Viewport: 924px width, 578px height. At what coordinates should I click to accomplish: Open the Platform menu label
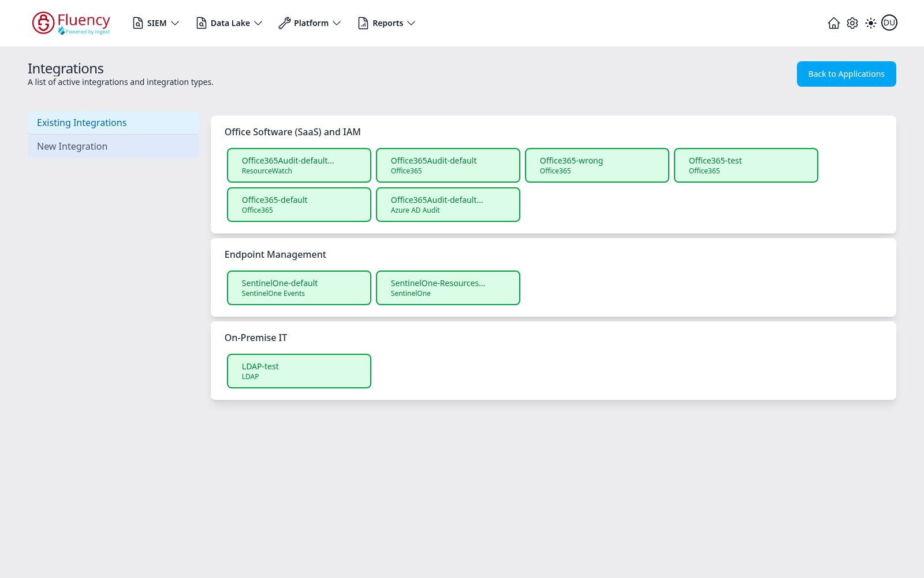point(311,23)
